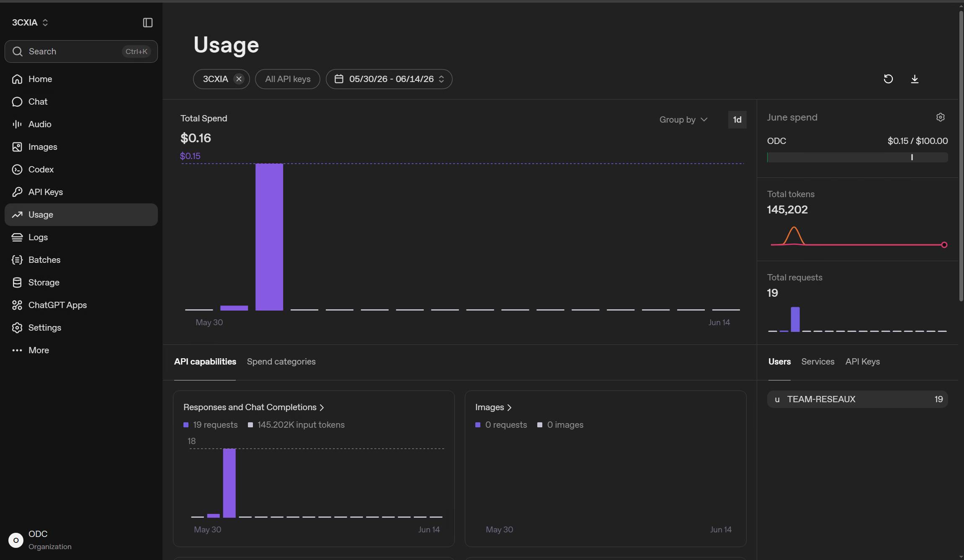Screen dimensions: 964x560
Task: Open the All API keys filter
Action: click(x=288, y=79)
